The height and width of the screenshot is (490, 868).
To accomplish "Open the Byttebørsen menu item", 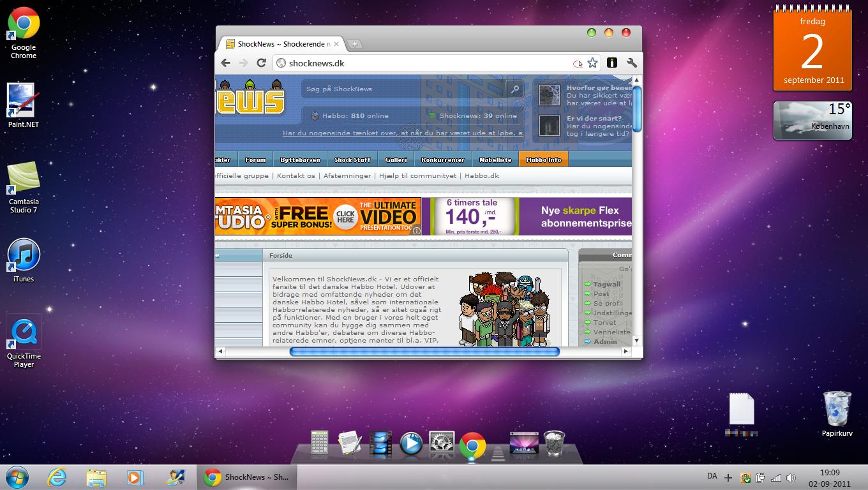I will (300, 160).
